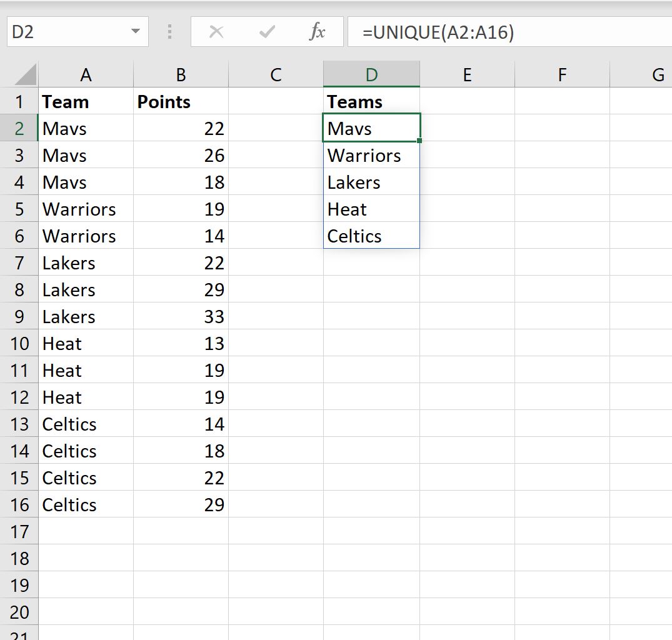Click the bold 'Teams' header cell in column D
The width and height of the screenshot is (672, 640).
click(371, 101)
